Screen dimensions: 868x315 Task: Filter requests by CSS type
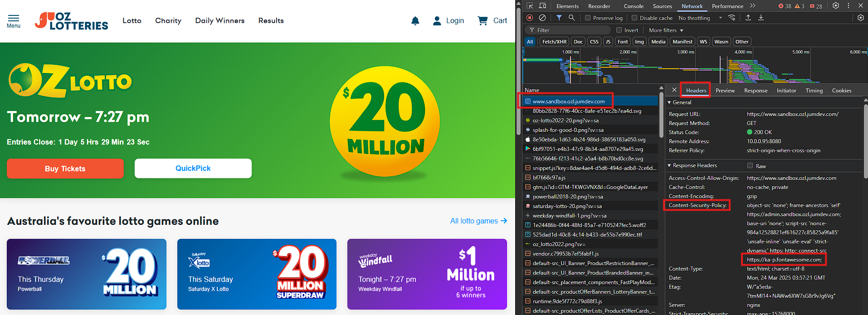point(594,42)
